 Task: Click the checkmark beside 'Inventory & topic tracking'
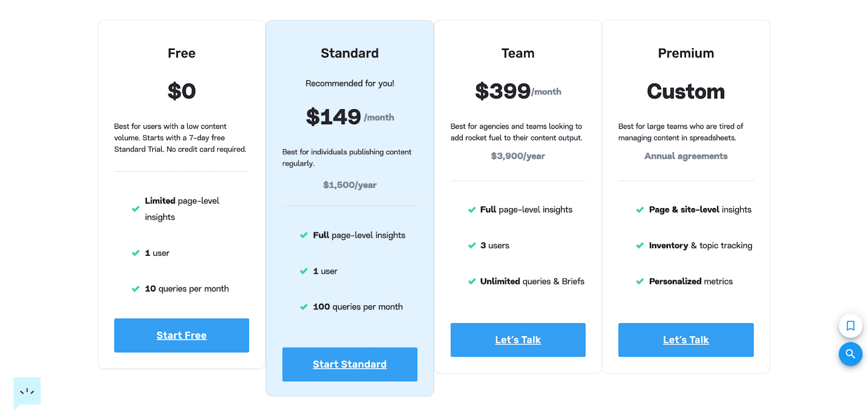tap(639, 245)
